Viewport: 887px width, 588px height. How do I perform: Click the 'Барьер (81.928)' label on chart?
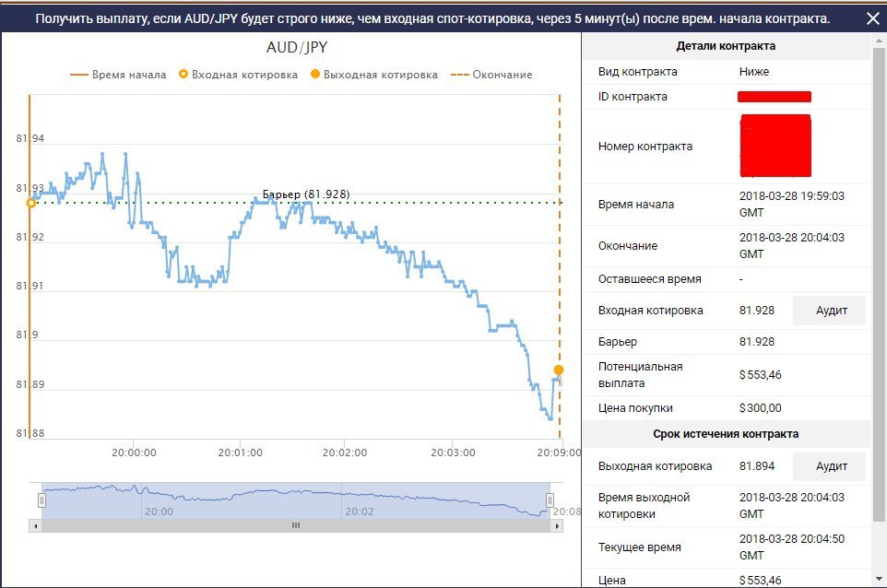(306, 194)
